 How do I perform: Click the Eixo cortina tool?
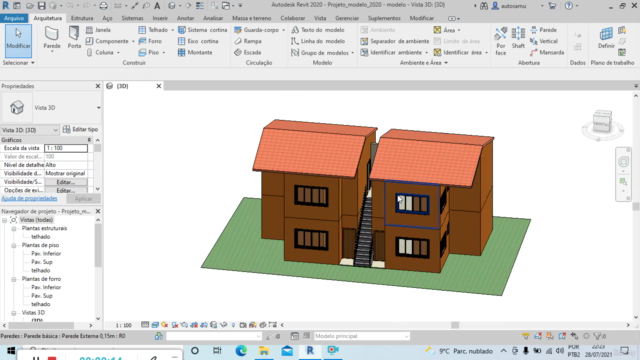[198, 41]
